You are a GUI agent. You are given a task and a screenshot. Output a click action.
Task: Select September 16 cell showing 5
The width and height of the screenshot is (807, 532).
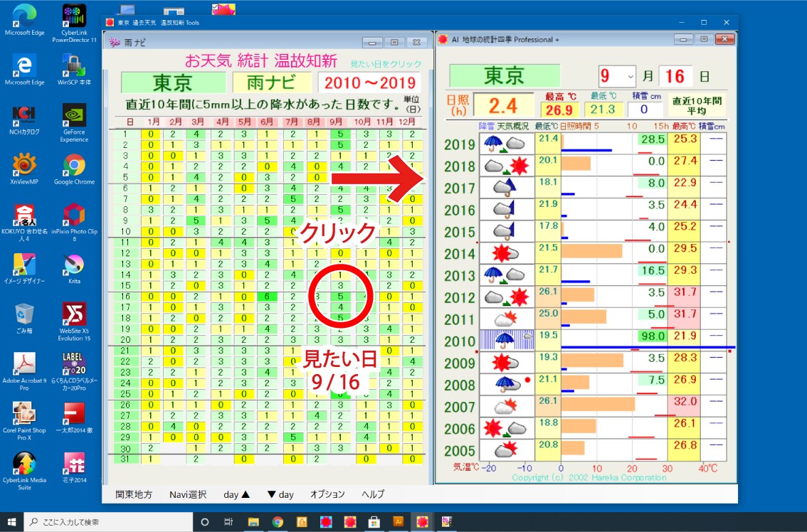click(x=339, y=297)
